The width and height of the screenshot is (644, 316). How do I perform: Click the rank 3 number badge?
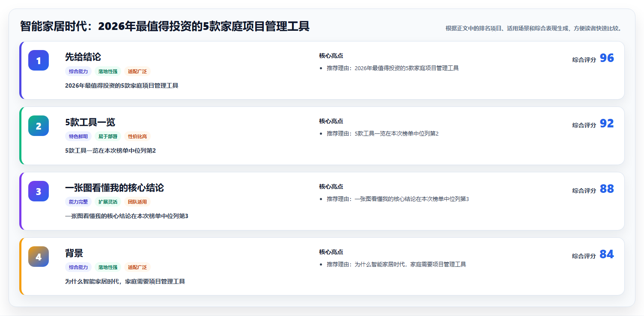[x=39, y=191]
